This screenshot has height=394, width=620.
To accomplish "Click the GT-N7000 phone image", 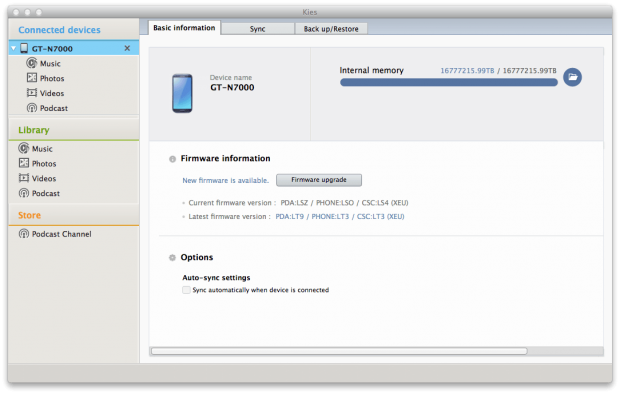I will click(x=182, y=93).
